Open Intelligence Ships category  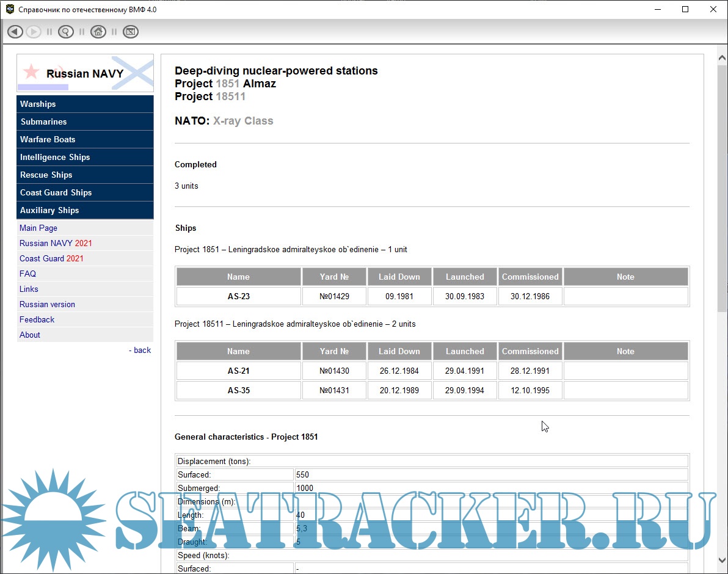pos(55,157)
